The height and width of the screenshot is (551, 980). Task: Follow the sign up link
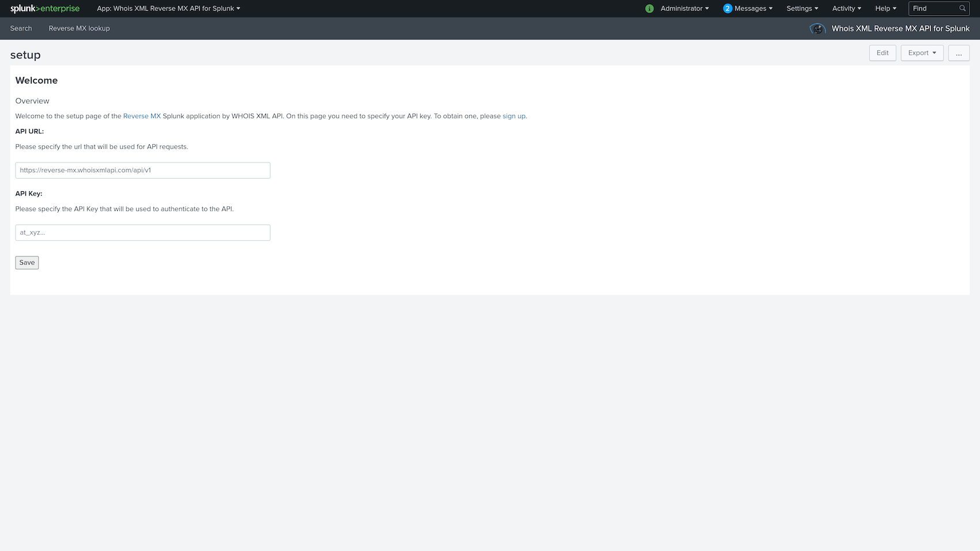[x=514, y=116]
